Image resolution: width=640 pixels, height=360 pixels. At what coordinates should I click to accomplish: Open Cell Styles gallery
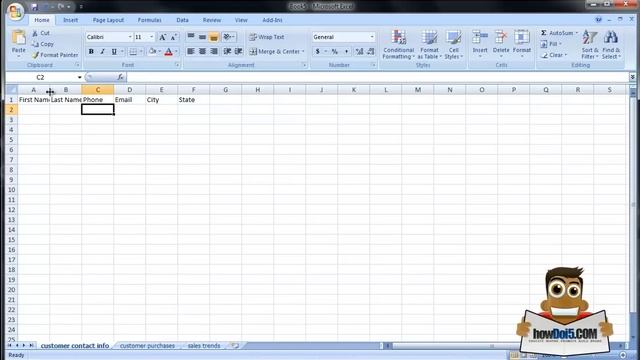click(453, 44)
